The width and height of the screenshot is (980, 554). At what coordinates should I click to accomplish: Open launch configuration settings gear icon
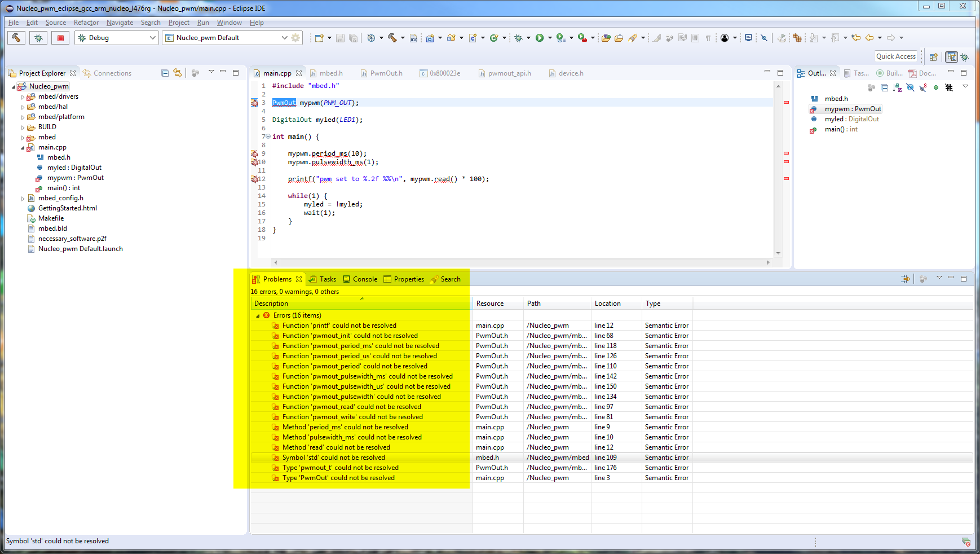[x=295, y=38]
